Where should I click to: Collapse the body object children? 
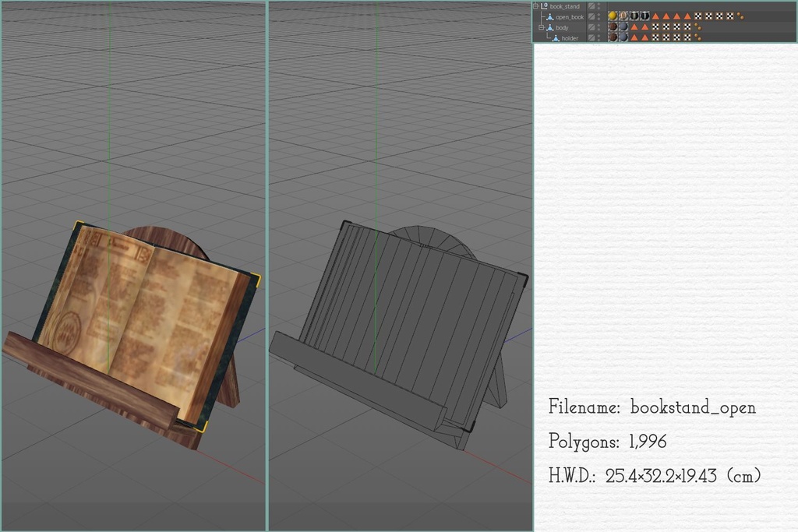541,27
